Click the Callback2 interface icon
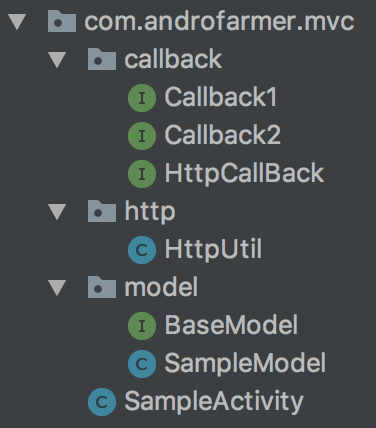 point(142,136)
